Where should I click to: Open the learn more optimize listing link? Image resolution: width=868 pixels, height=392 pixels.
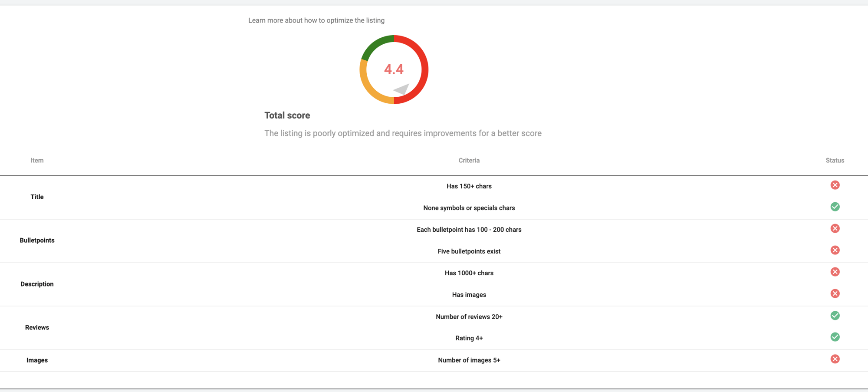click(x=316, y=20)
